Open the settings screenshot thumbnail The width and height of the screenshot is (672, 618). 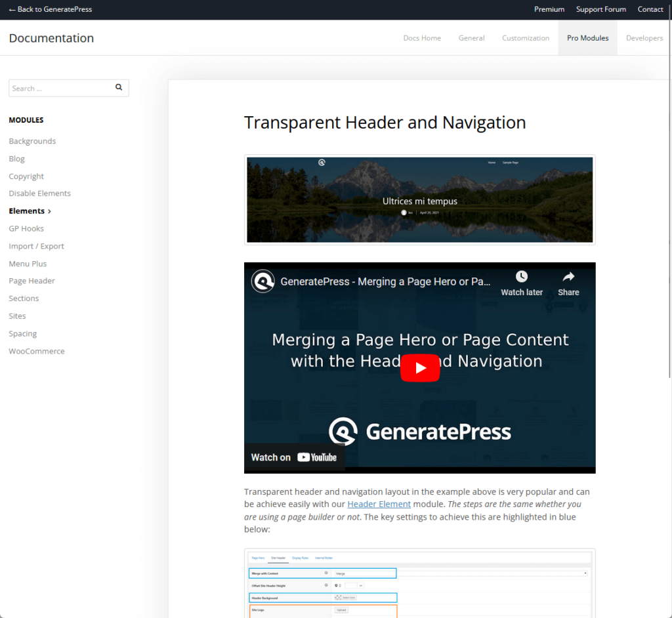(x=419, y=583)
